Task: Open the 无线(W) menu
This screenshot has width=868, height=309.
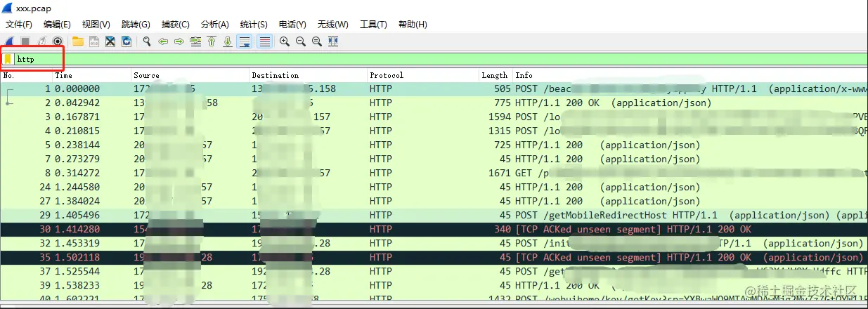Action: click(x=332, y=25)
